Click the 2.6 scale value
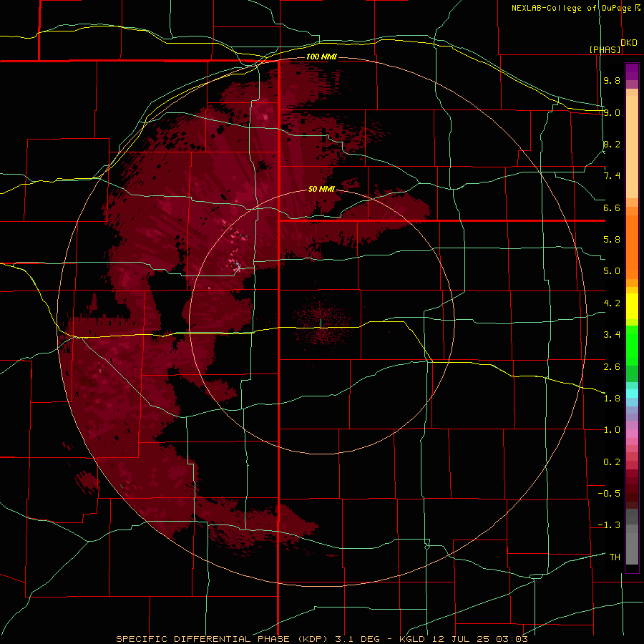This screenshot has width=644, height=644. [612, 366]
